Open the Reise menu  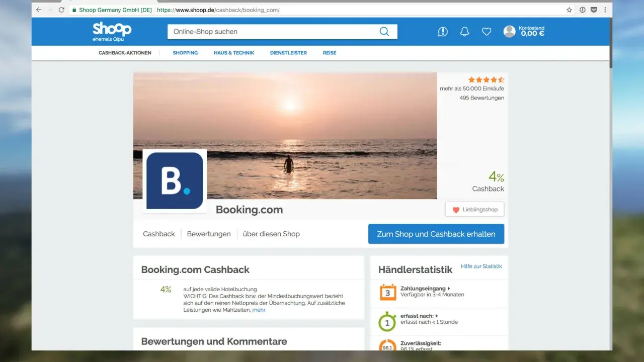coord(330,53)
